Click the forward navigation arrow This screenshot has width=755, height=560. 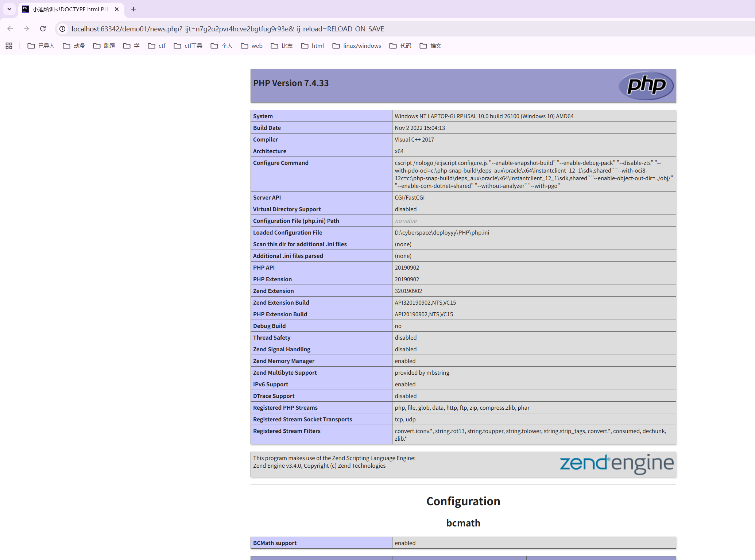point(26,29)
